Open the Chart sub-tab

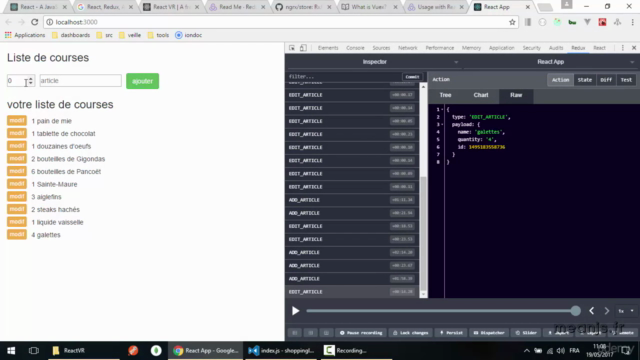[x=481, y=95]
